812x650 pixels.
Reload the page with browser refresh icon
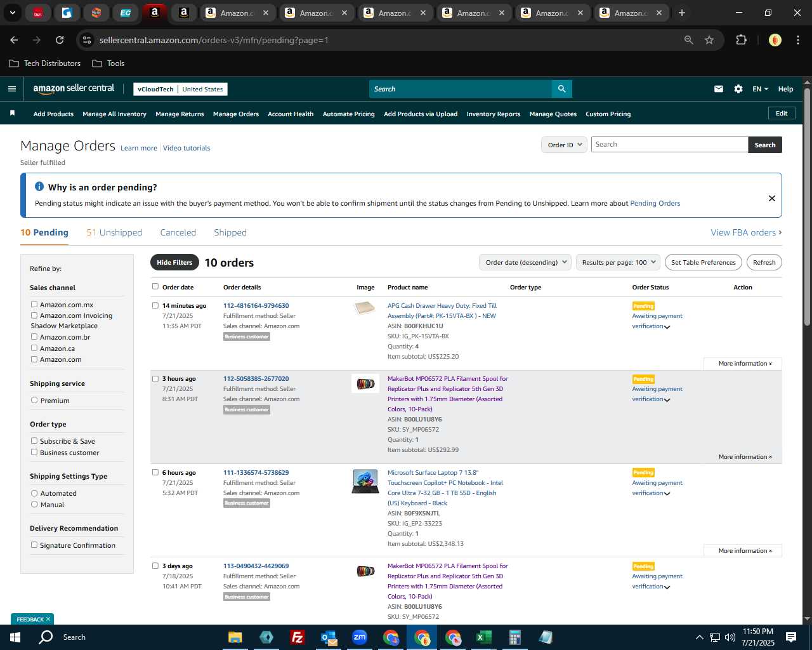click(x=60, y=40)
